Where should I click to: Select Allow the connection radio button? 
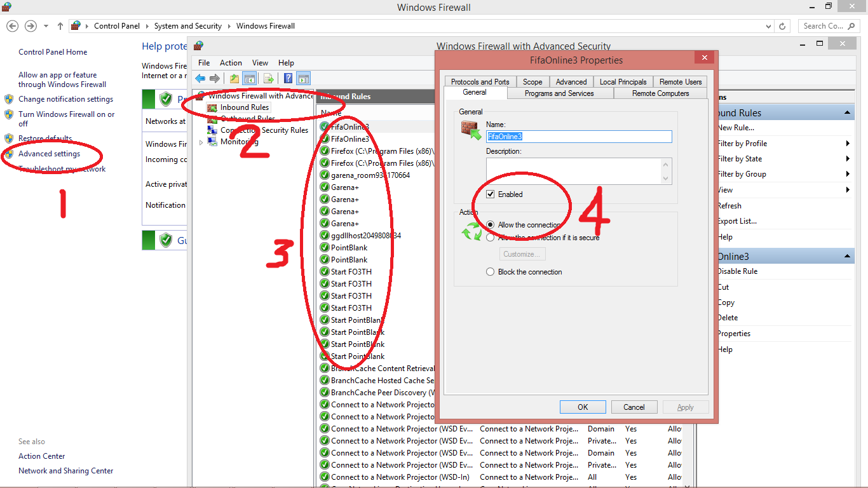click(490, 225)
